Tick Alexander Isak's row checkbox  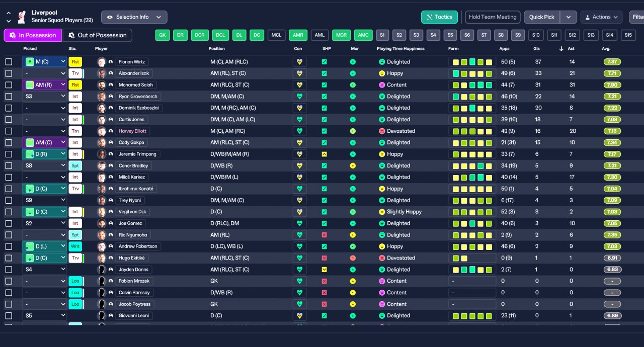[x=9, y=73]
